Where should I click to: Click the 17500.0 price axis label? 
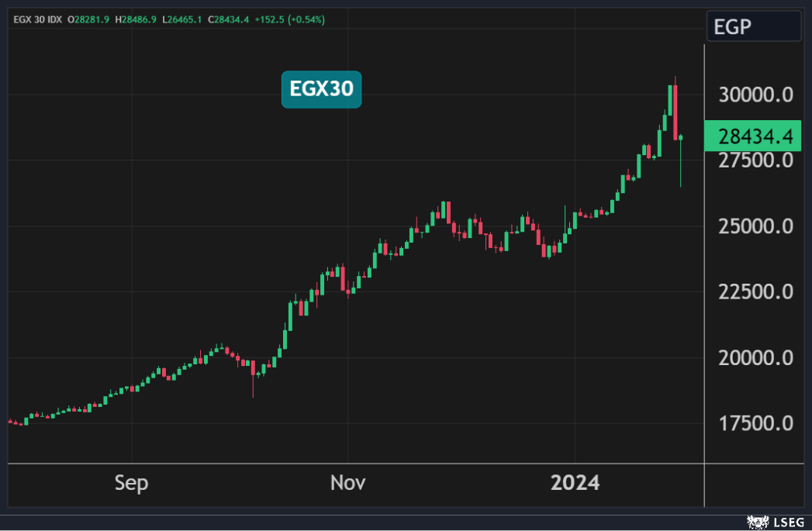point(755,424)
